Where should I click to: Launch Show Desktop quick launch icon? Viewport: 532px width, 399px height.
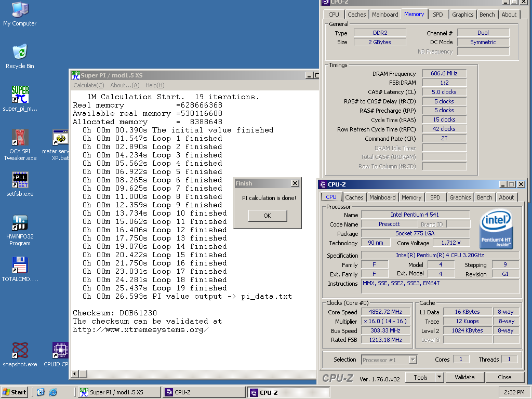[41, 392]
